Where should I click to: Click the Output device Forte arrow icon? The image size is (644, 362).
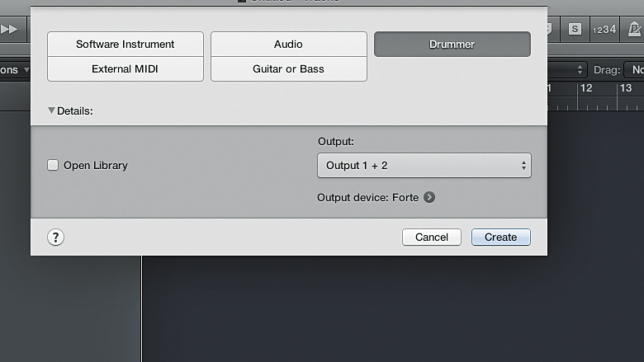click(x=429, y=197)
